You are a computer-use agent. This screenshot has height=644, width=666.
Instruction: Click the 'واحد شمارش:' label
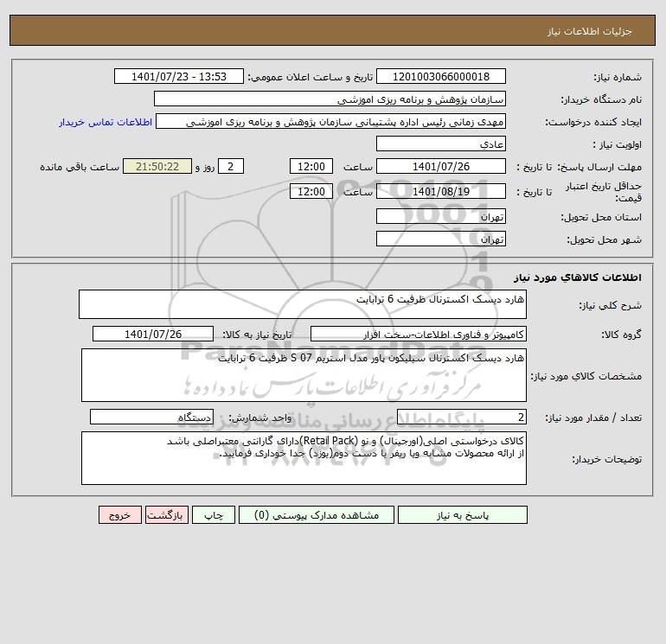260,418
